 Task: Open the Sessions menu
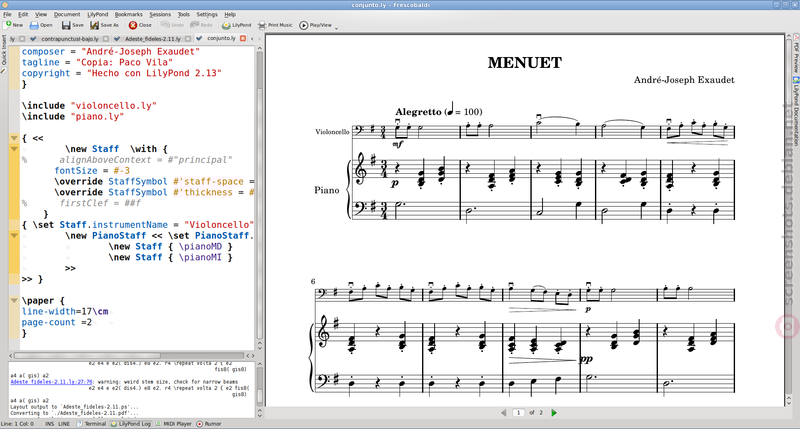point(160,14)
